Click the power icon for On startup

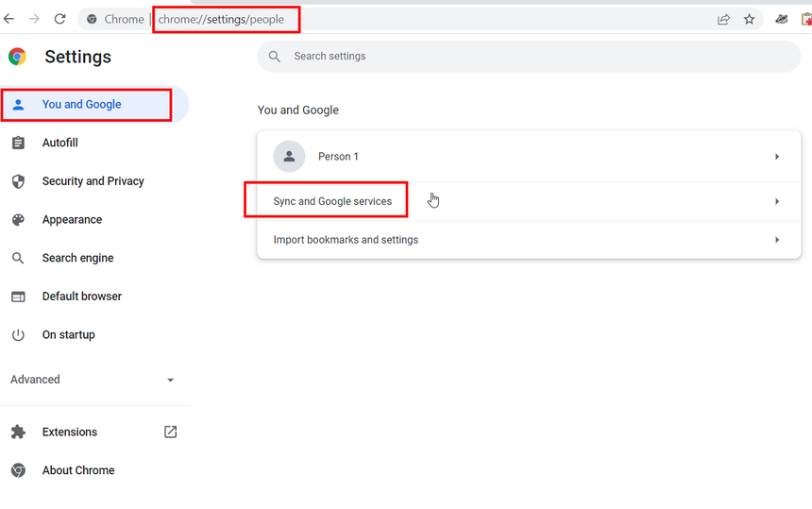pyautogui.click(x=18, y=335)
